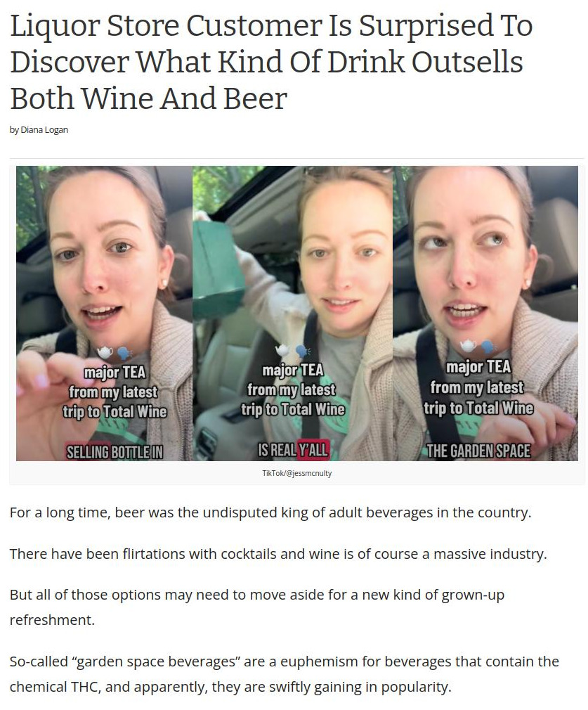Click the highlighted SELLING word in the left caption
This screenshot has height=710, width=588.
click(x=88, y=452)
